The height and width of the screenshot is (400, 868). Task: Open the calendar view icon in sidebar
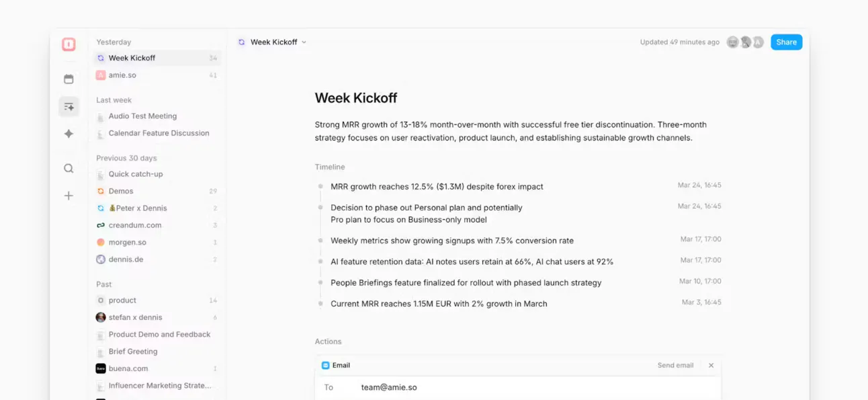(x=69, y=79)
